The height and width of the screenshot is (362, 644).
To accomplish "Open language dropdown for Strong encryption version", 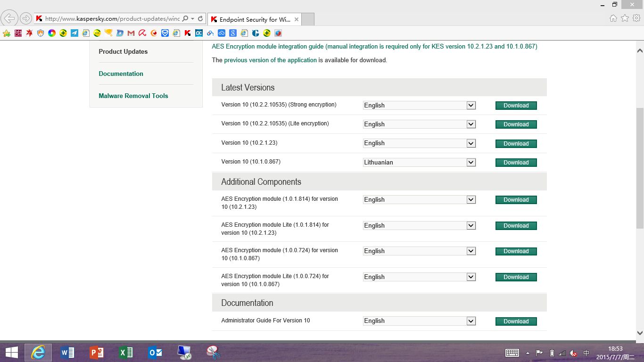I will [419, 105].
